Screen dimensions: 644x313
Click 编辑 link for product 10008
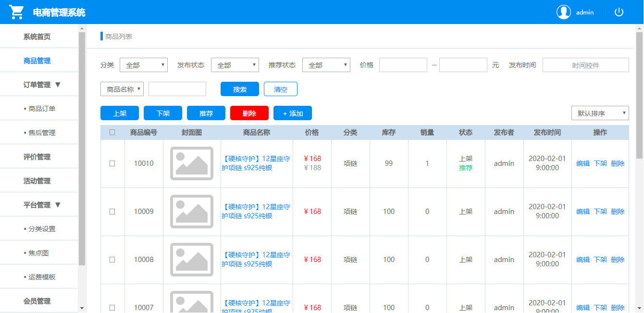coord(583,260)
